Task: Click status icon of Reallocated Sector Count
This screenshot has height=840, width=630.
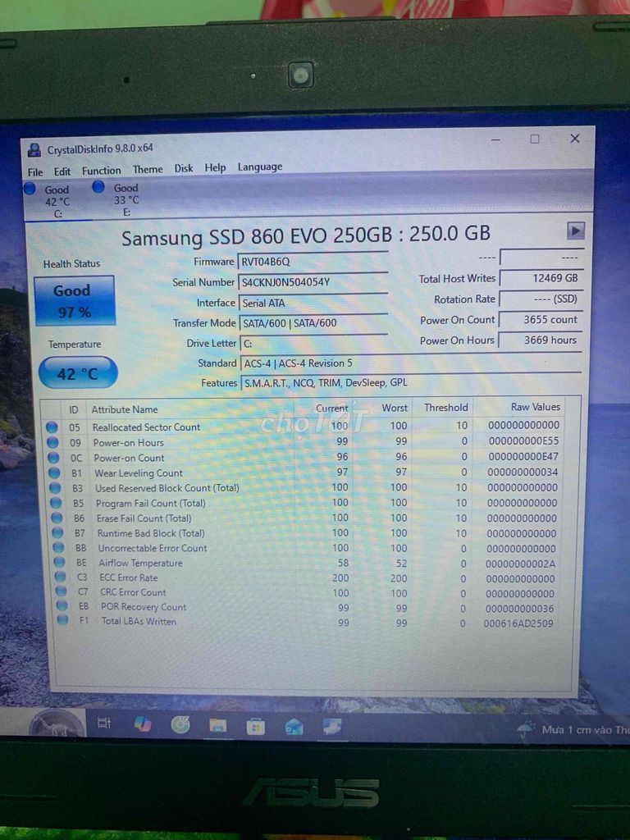Action: pos(52,427)
